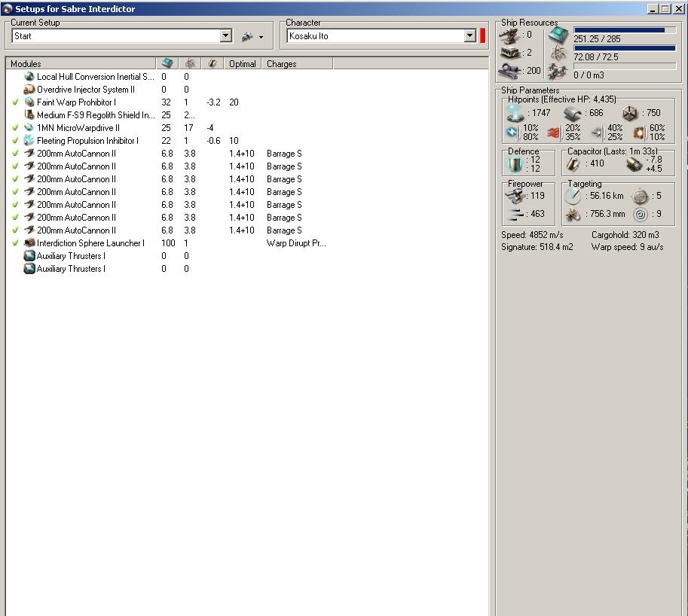
Task: Click the launcher hardpoints icon showing 2
Action: [x=510, y=53]
